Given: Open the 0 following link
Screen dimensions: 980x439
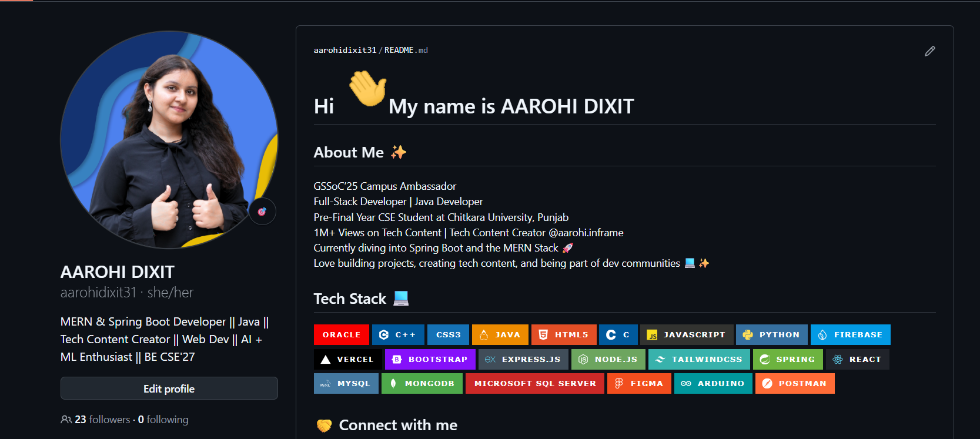Looking at the screenshot, I should pos(163,420).
